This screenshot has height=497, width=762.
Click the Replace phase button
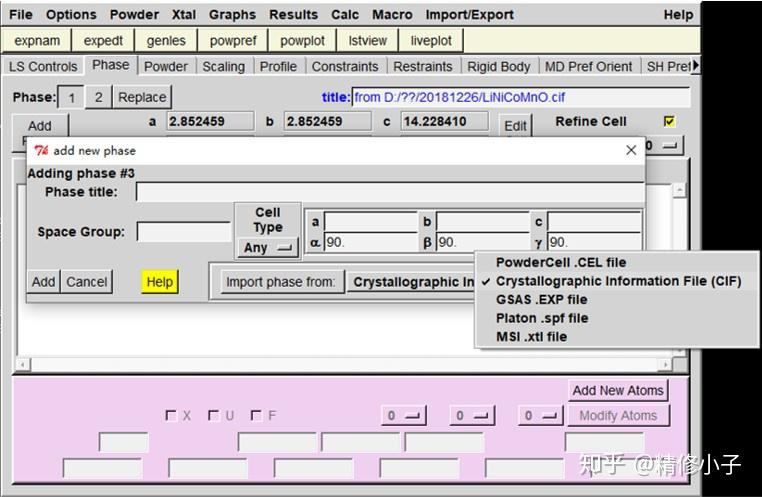click(x=142, y=97)
